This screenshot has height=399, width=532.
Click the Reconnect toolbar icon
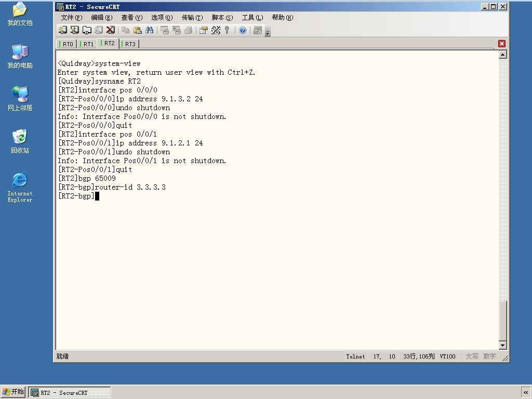coord(99,30)
